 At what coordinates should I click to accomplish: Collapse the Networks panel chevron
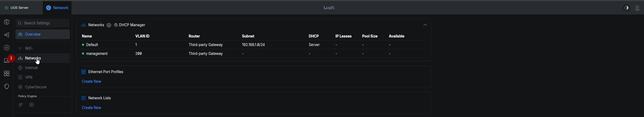(425, 25)
